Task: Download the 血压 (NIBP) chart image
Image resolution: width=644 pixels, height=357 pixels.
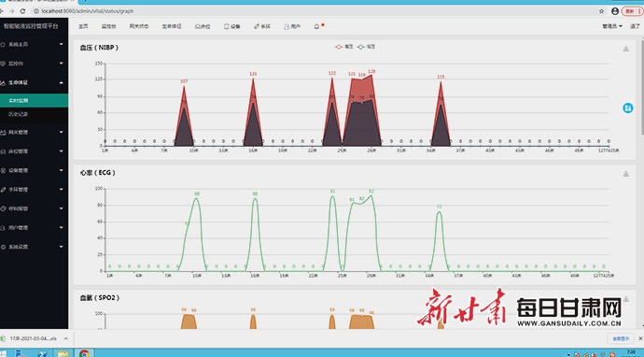Action: pos(625,49)
